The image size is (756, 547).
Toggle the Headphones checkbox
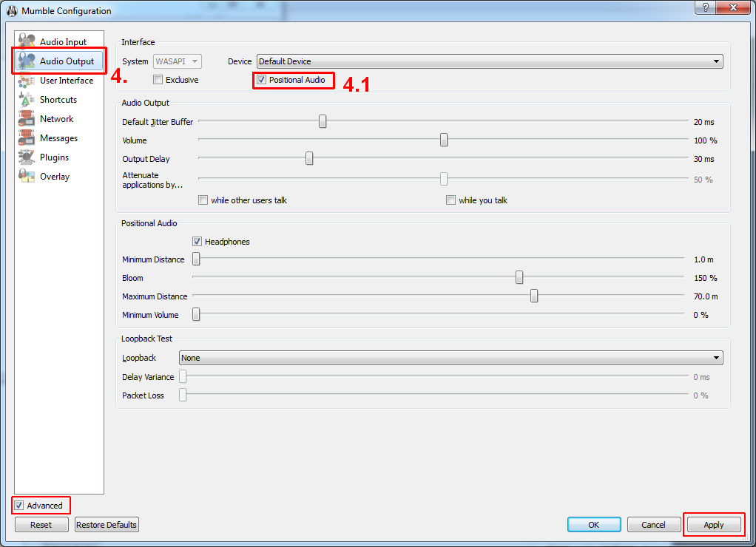point(197,242)
